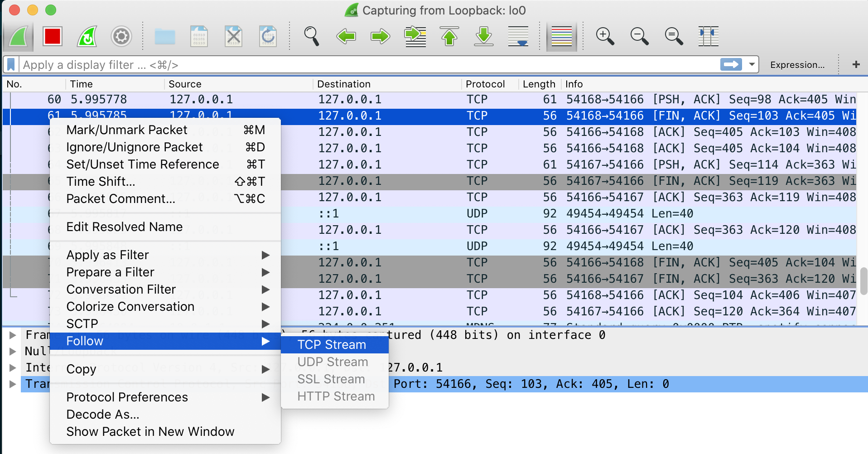Expand the Conversation Filter submenu

[x=165, y=290]
